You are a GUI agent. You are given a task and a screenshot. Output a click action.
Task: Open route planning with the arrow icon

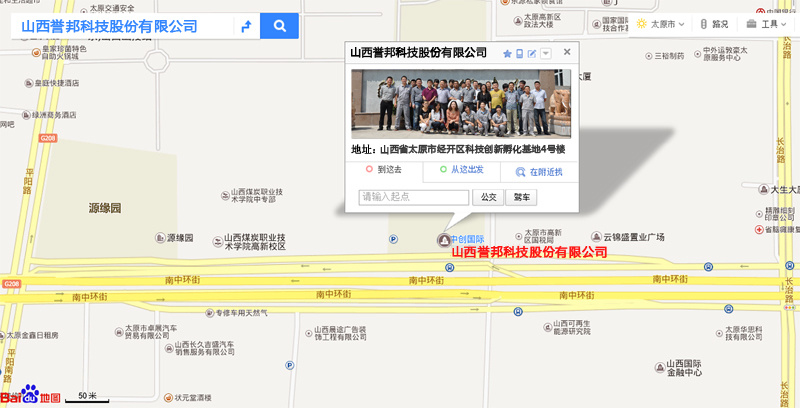pos(246,26)
